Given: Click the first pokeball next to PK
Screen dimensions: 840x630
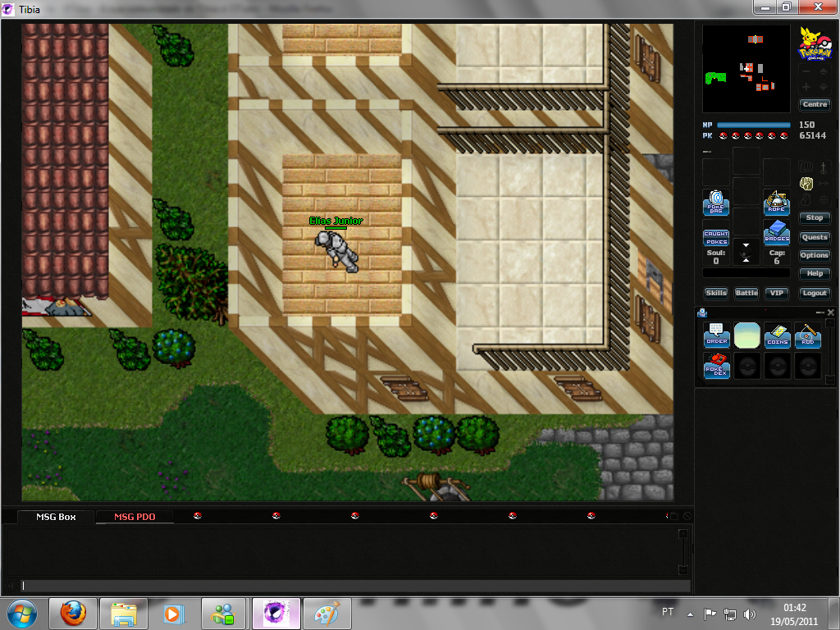Looking at the screenshot, I should click(724, 135).
